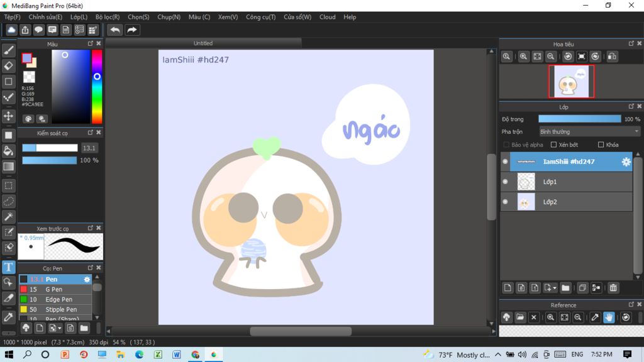Screen dimensions: 644x362
Task: Select the G Pen brush
Action: (x=55, y=289)
